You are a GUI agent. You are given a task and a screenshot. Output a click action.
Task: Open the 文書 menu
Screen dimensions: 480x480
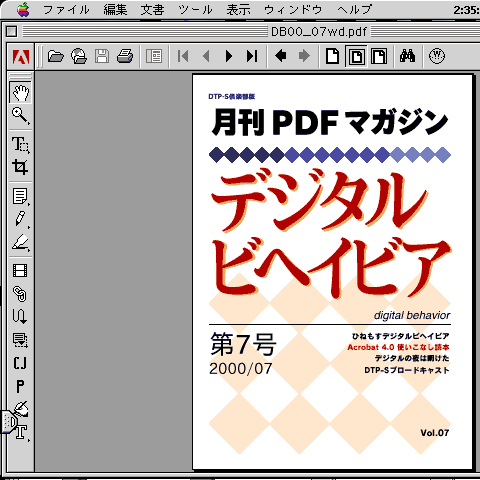[152, 9]
